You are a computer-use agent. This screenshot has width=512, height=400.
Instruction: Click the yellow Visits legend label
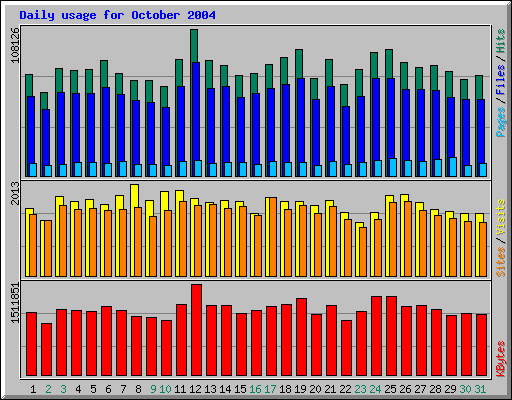tap(501, 218)
